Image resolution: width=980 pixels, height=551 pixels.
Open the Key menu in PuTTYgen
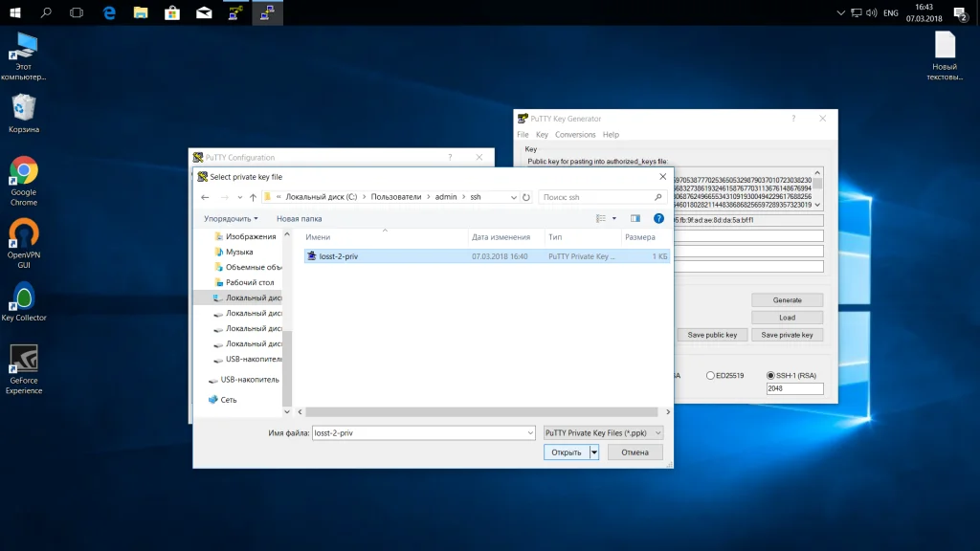(542, 135)
